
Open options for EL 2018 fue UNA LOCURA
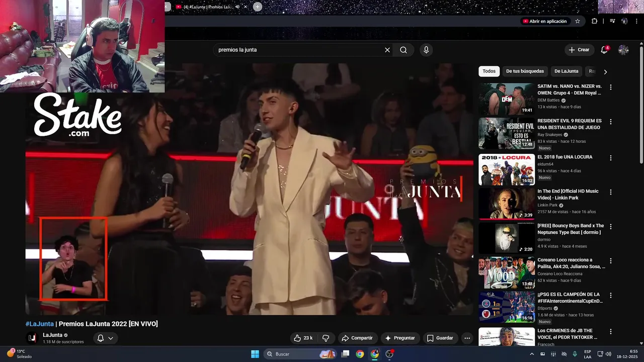611,158
